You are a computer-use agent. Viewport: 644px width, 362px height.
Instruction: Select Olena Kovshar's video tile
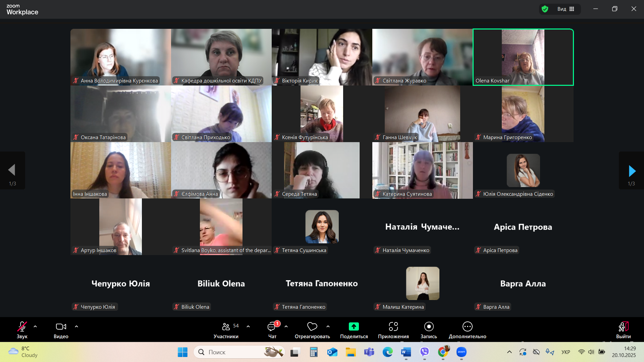(x=523, y=57)
